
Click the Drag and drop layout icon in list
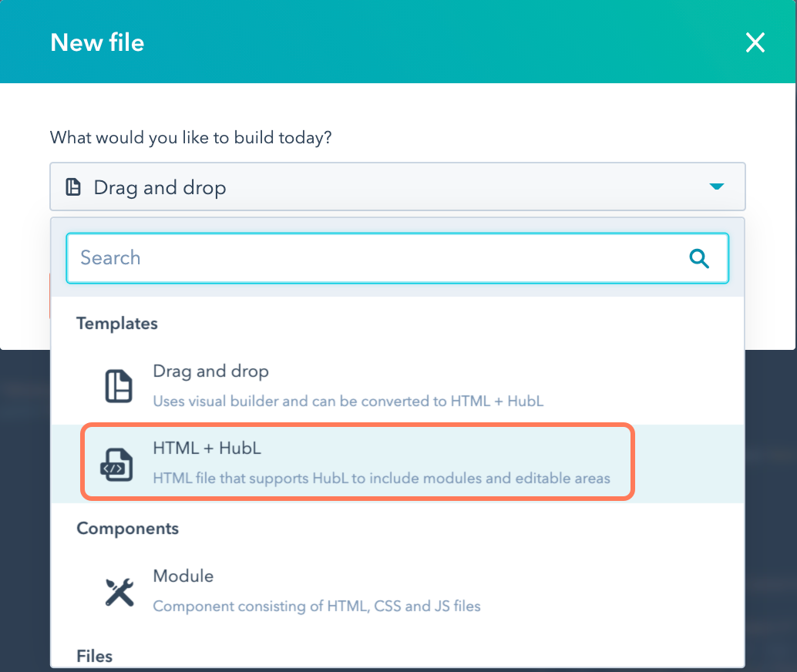(119, 386)
